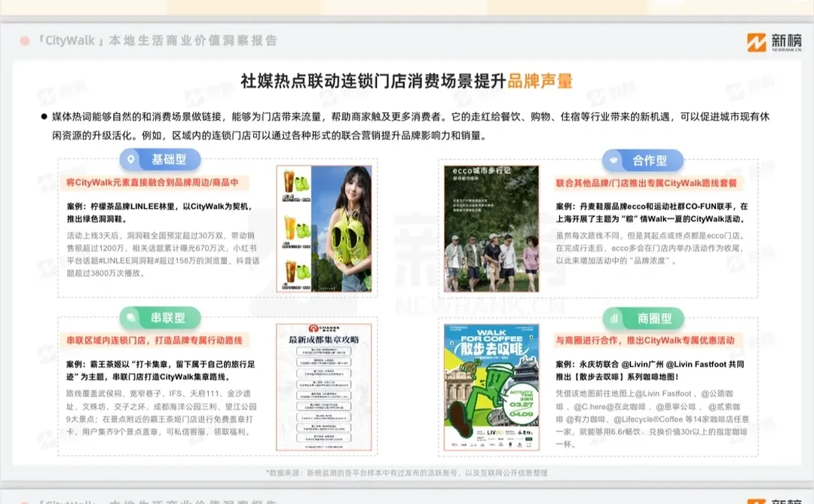Click the 数据来源 footnote at the slide bottom
Viewport: 814px width, 504px height.
[x=406, y=473]
